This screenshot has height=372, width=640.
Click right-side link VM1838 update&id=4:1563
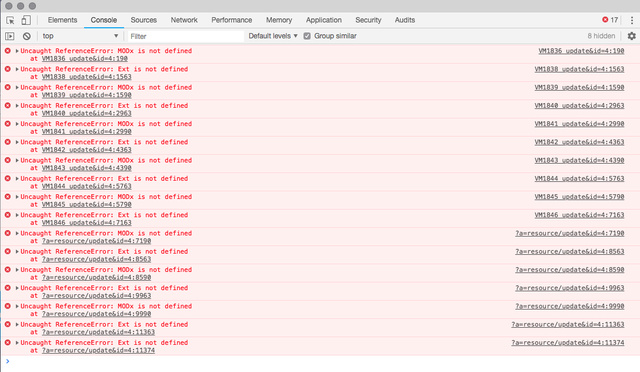pos(579,69)
